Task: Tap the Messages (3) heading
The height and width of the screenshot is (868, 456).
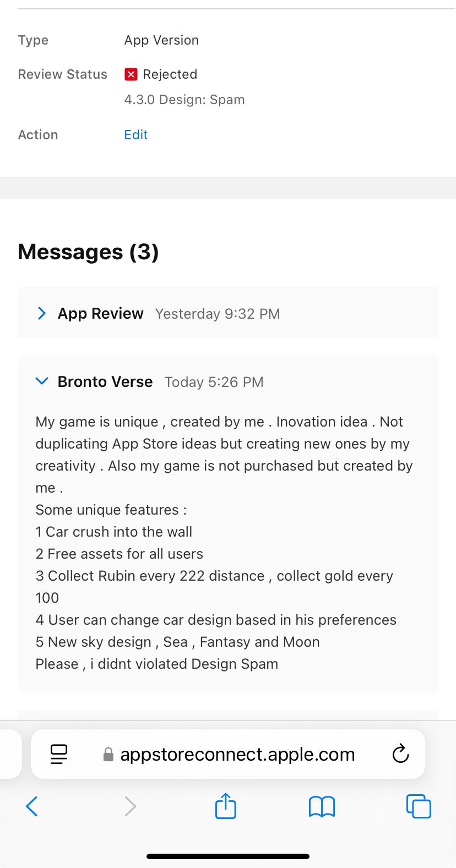Action: [x=88, y=252]
